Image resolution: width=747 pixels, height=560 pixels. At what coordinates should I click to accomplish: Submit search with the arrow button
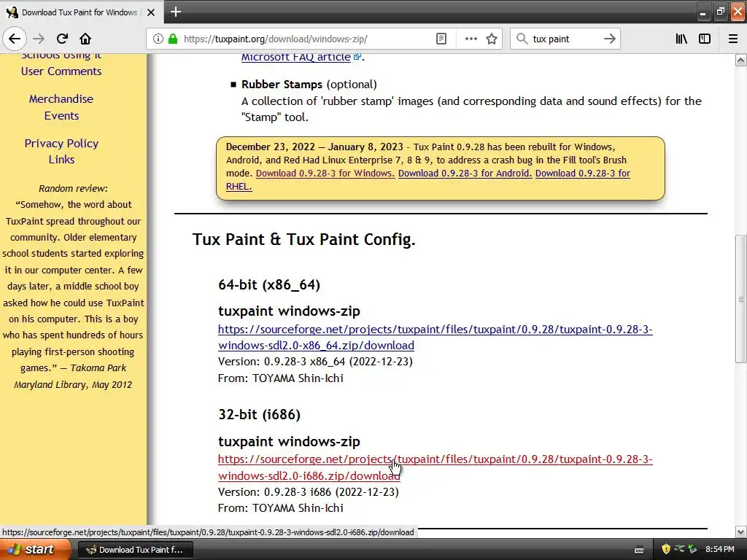click(609, 39)
